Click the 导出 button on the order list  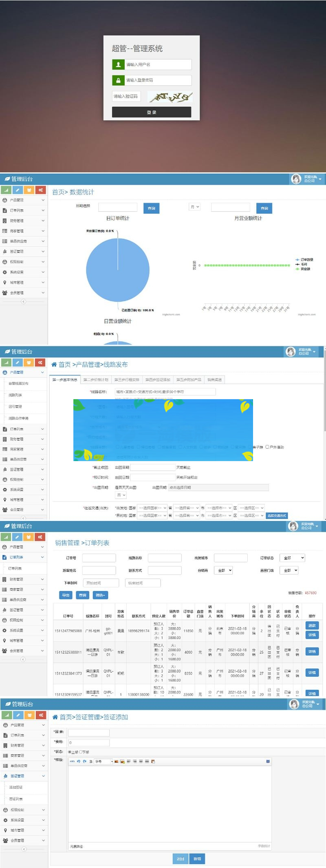point(66,595)
